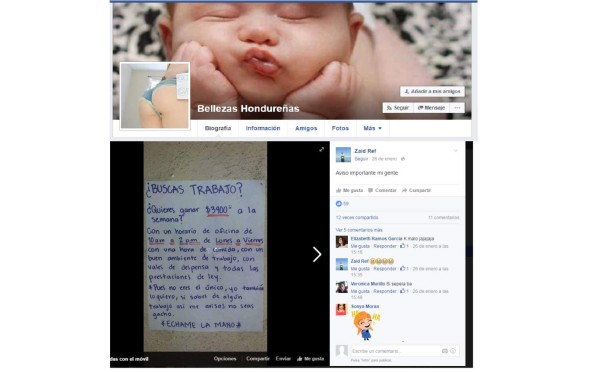Screen dimensions: 600x372
Task: Open the Biografía tab
Action: (218, 128)
